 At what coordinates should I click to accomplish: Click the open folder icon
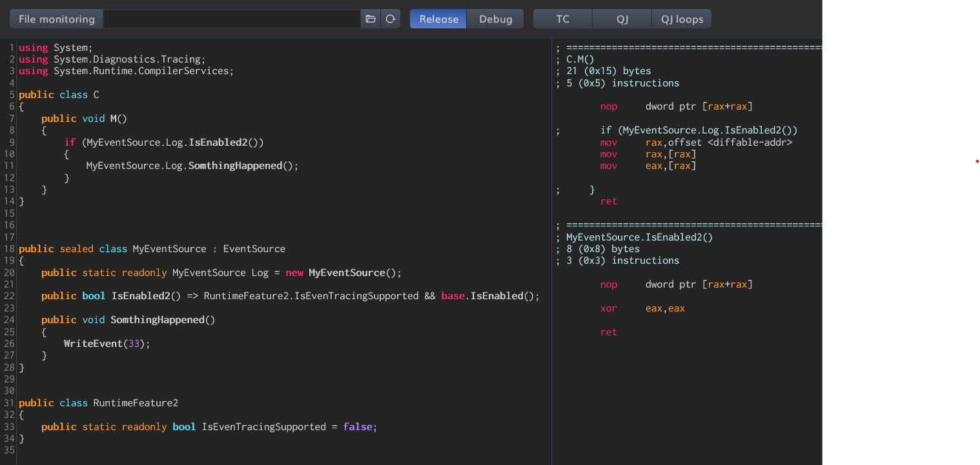(371, 19)
